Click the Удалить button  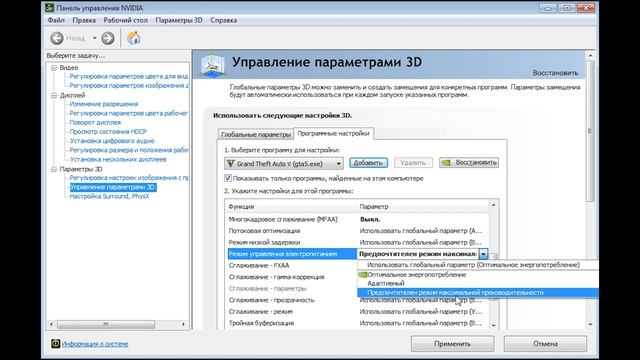coord(413,163)
